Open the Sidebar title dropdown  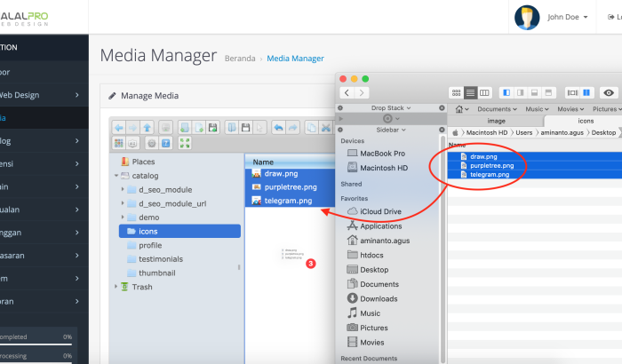[391, 130]
